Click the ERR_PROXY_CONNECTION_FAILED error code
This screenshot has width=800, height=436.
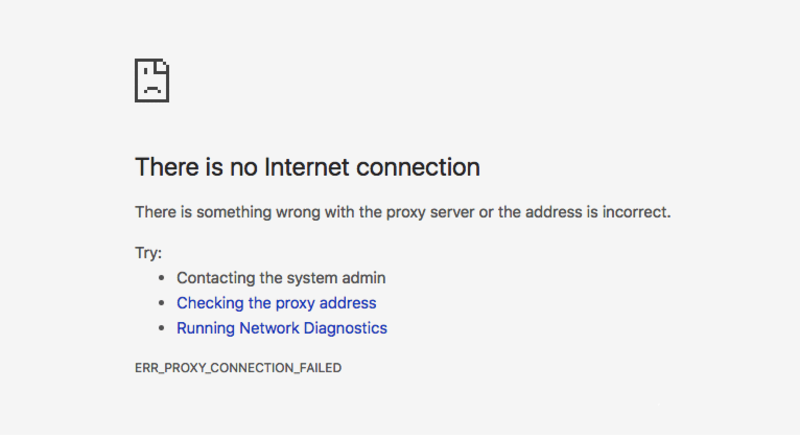(238, 368)
